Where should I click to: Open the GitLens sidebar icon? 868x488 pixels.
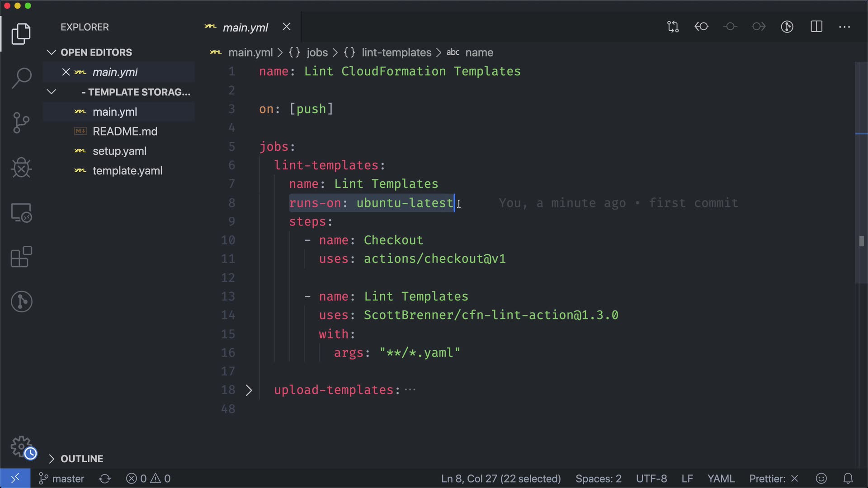pos(21,301)
